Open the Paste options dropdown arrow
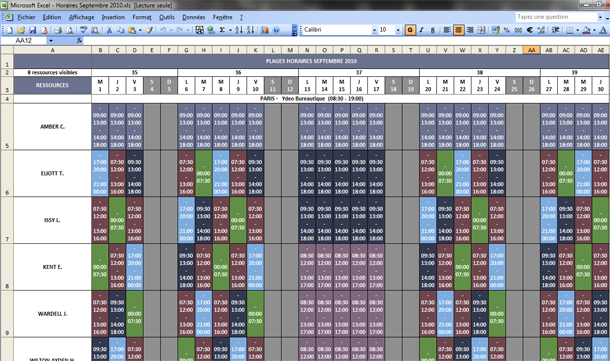 tap(140, 30)
